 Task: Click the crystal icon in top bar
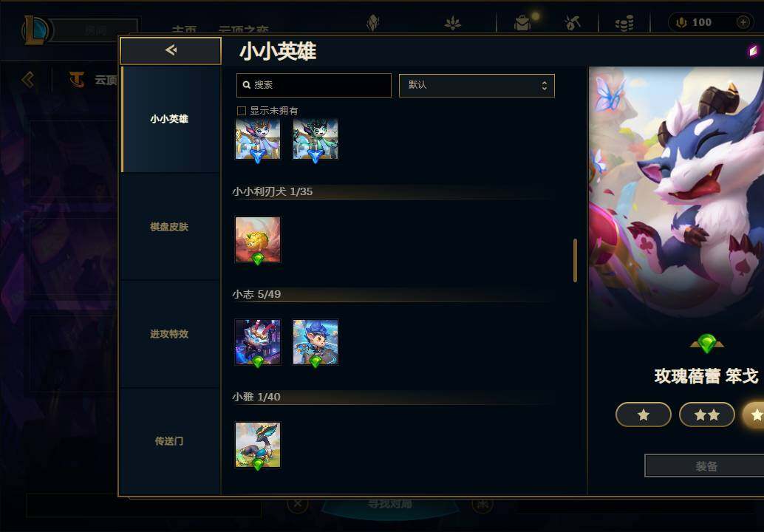pyautogui.click(x=372, y=23)
